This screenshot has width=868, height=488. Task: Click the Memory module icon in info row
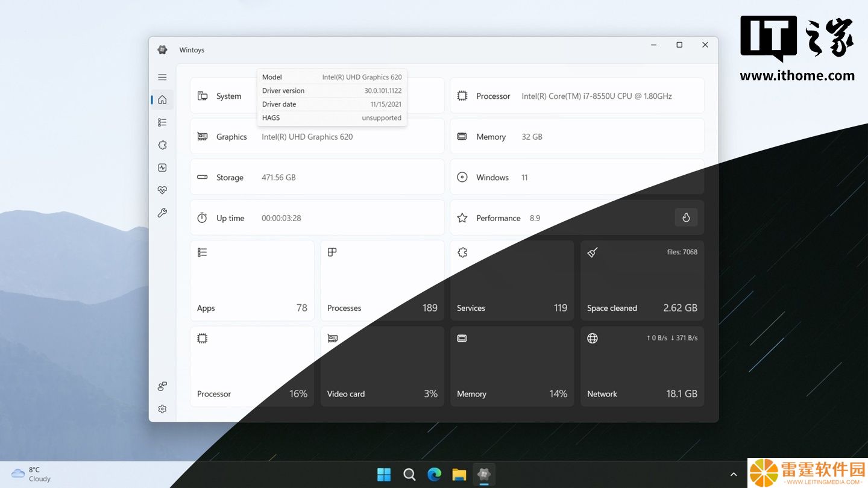462,137
